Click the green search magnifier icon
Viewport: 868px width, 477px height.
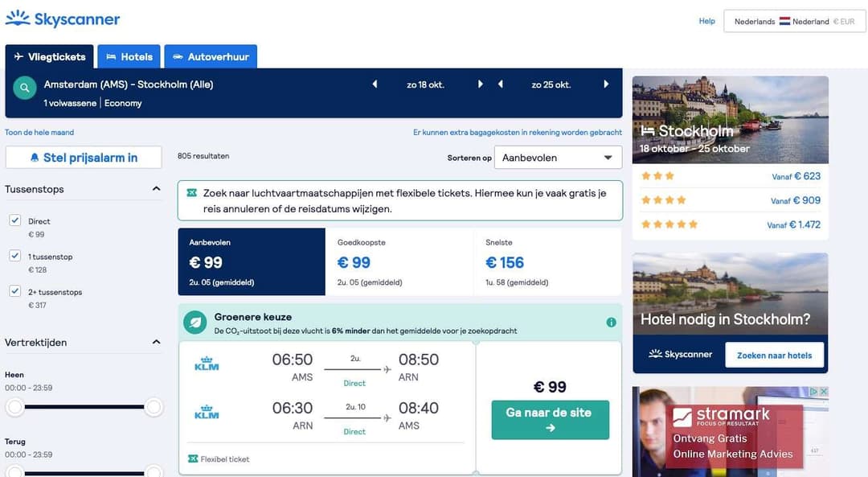pyautogui.click(x=24, y=88)
